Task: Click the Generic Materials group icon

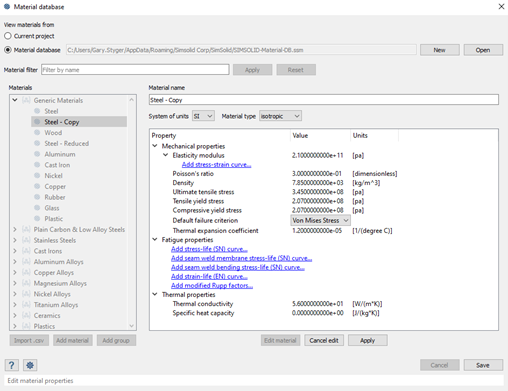Action: (x=26, y=100)
